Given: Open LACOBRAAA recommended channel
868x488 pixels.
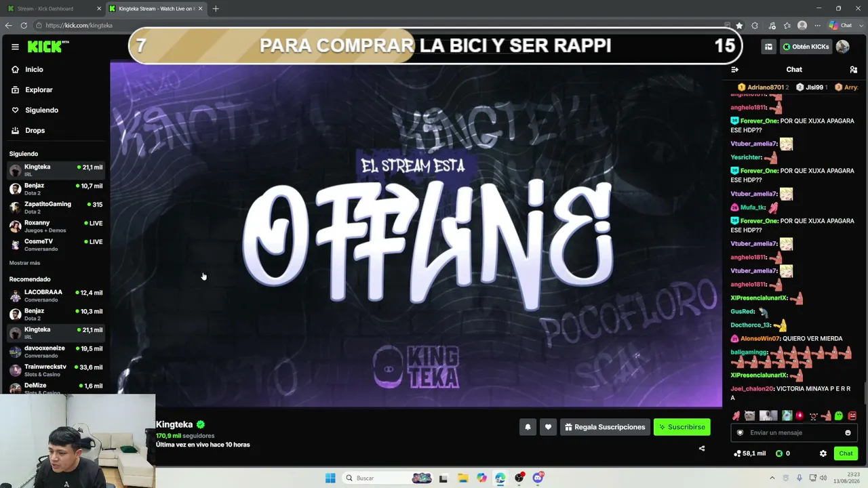Looking at the screenshot, I should (x=56, y=296).
